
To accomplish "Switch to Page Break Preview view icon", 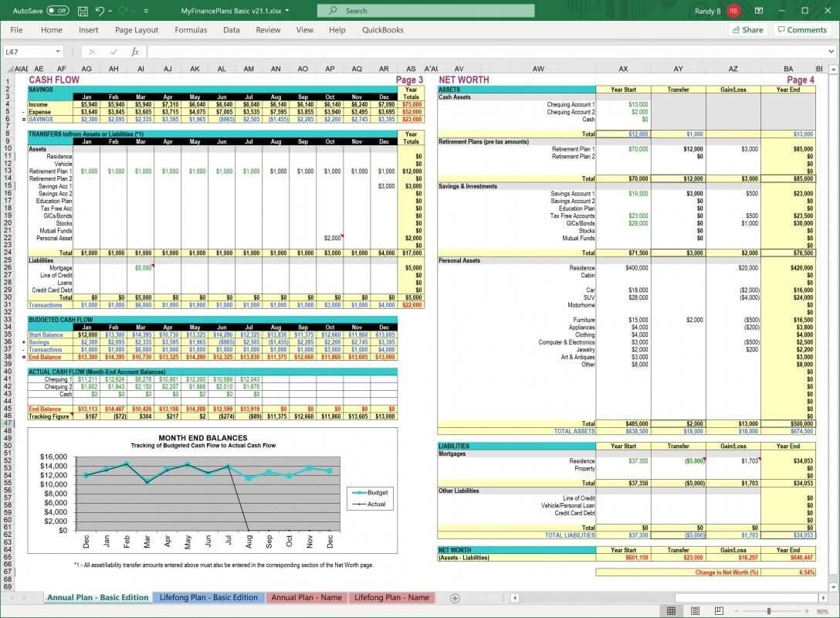I will coord(720,610).
